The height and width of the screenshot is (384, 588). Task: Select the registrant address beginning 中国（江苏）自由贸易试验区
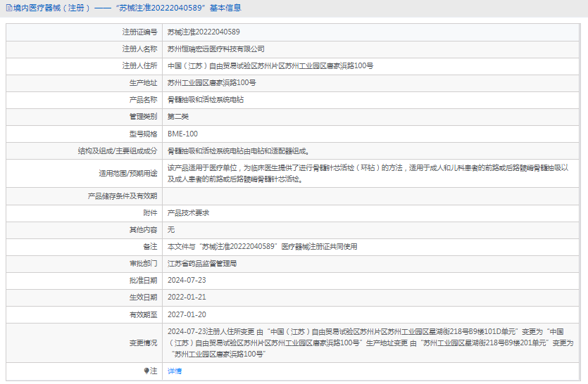(x=270, y=66)
